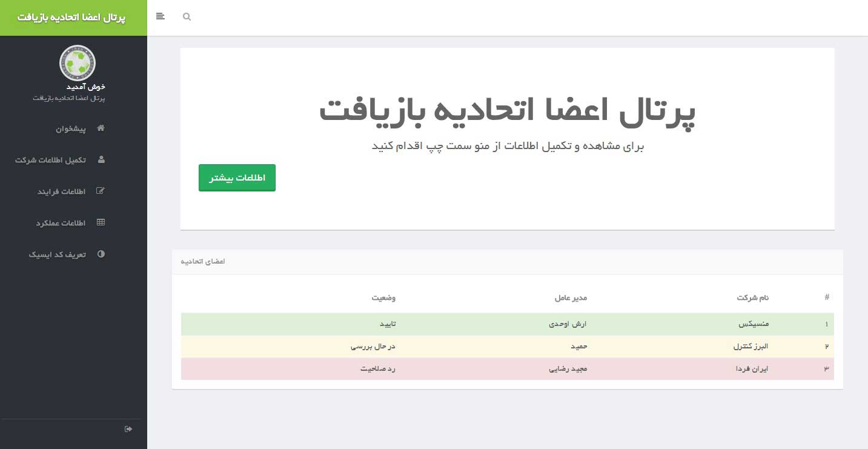The width and height of the screenshot is (868, 449).
Task: Select manager name ارش اوحدی
Action: (568, 324)
